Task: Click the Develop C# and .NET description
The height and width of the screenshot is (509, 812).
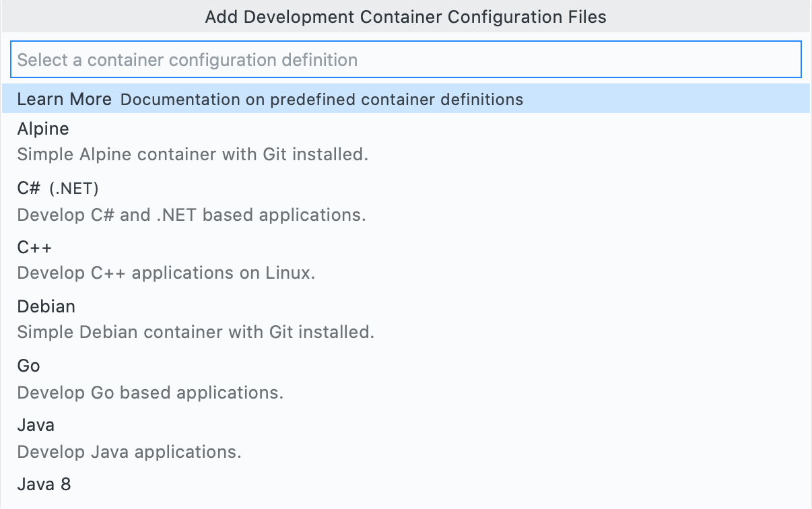Action: tap(191, 215)
